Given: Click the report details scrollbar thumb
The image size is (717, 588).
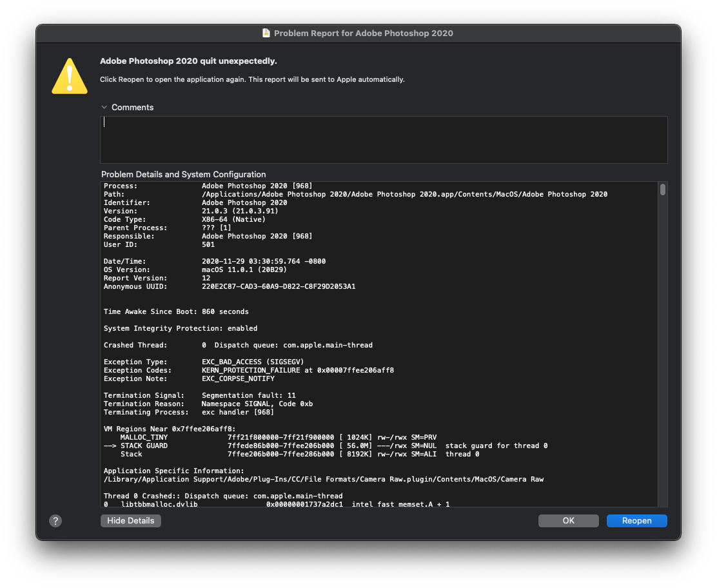Looking at the screenshot, I should [663, 190].
